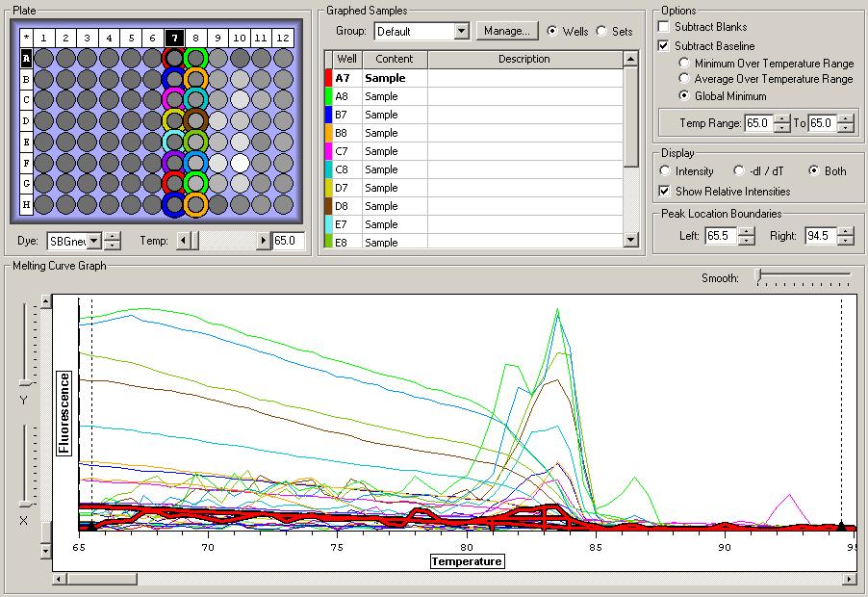Image resolution: width=868 pixels, height=597 pixels.
Task: Pick well B7 on the plate
Action: [174, 79]
